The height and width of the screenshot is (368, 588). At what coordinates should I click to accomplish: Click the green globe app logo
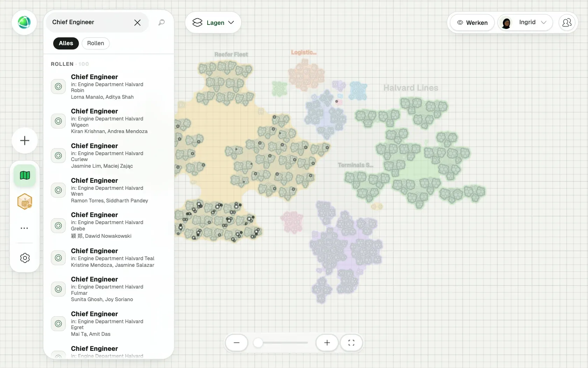click(x=24, y=22)
